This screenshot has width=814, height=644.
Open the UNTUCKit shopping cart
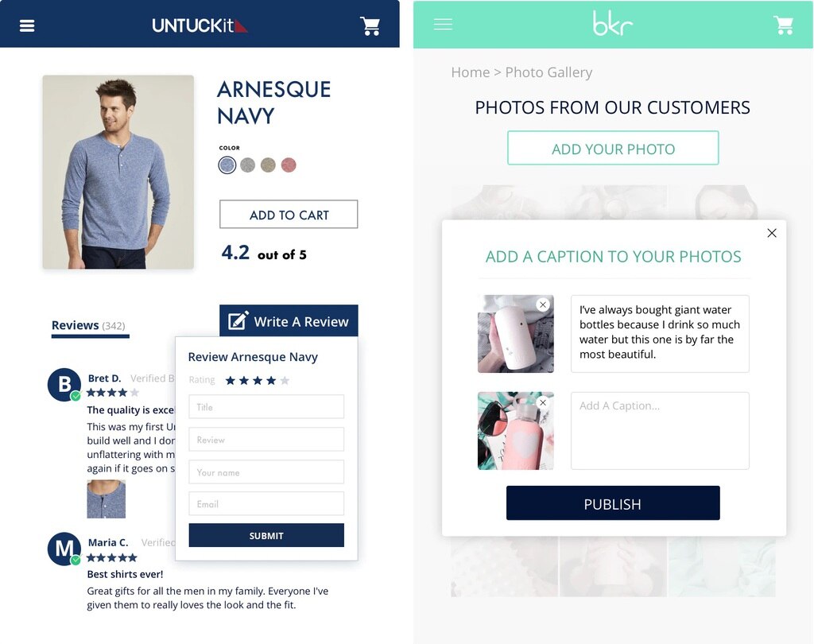(x=370, y=26)
